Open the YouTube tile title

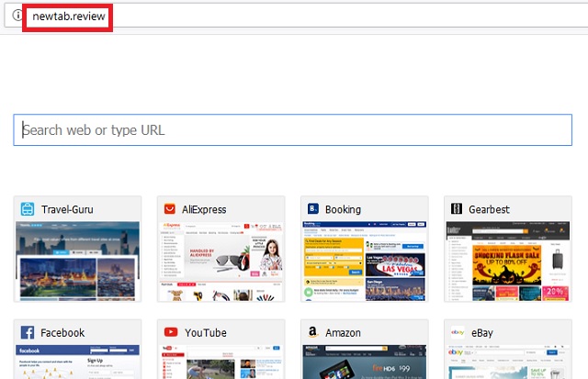pos(206,332)
